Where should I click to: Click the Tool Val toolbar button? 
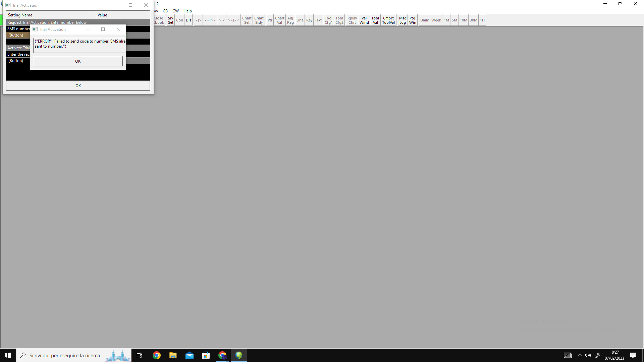pyautogui.click(x=375, y=20)
